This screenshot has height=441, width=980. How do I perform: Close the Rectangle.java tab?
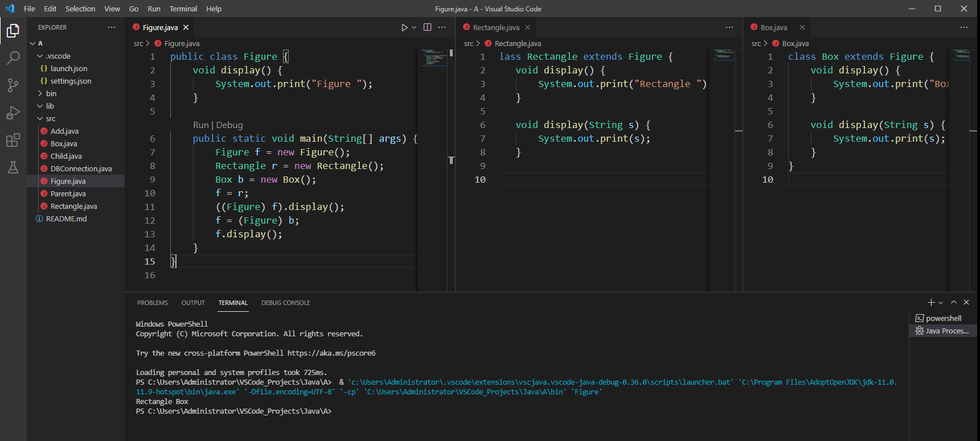[x=528, y=27]
